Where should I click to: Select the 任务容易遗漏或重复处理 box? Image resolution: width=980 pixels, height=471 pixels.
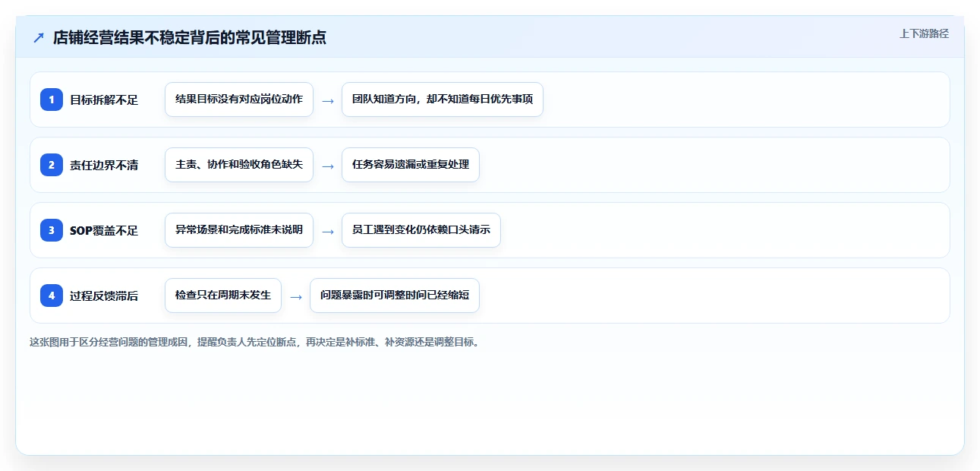point(411,165)
